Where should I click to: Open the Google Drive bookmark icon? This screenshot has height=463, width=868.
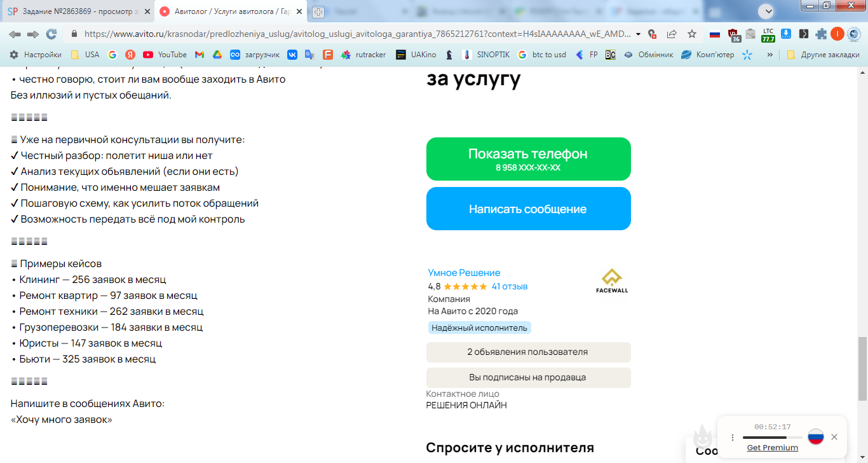pyautogui.click(x=217, y=55)
